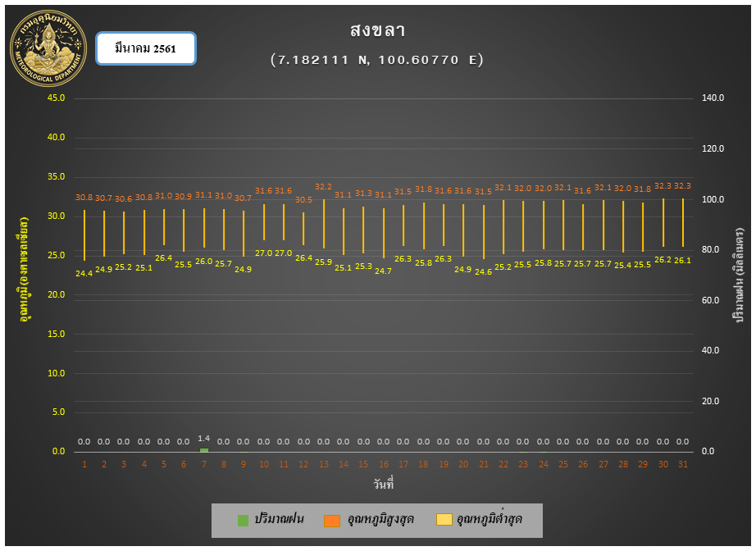This screenshot has width=756, height=551.
Task: Click the orange อุณหภูมิสูงสุด legend swatch
Action: (332, 520)
